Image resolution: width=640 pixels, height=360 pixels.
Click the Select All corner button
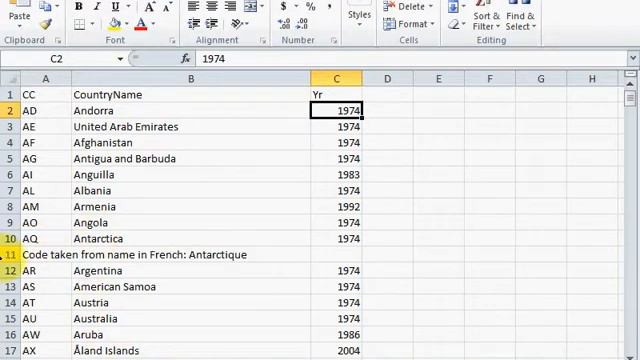coord(10,79)
